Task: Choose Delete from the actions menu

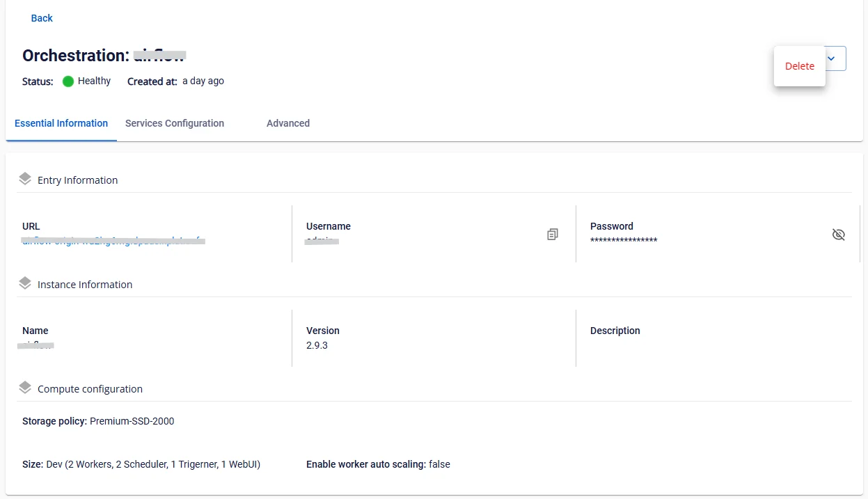Action: (800, 66)
